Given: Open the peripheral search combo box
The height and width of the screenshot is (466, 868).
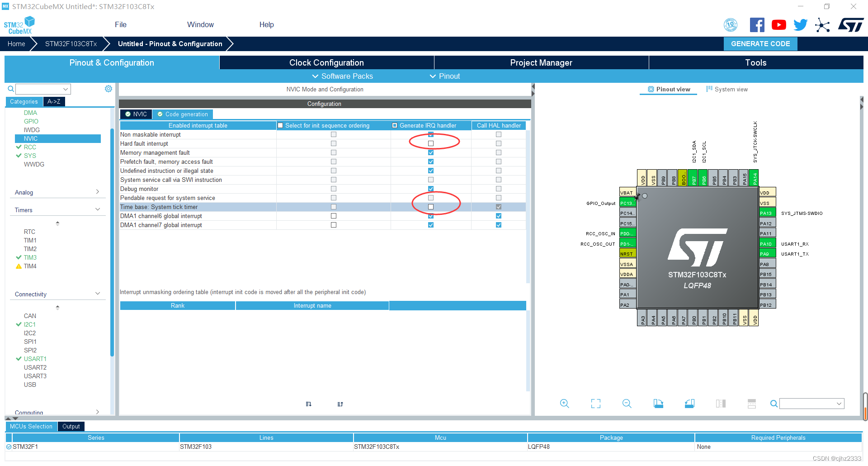Looking at the screenshot, I should (x=43, y=89).
